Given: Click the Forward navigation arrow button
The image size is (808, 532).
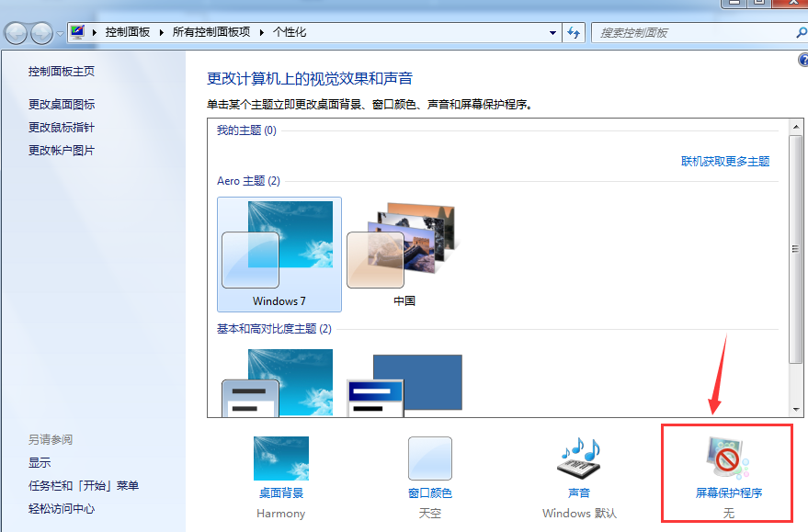Looking at the screenshot, I should pyautogui.click(x=41, y=33).
